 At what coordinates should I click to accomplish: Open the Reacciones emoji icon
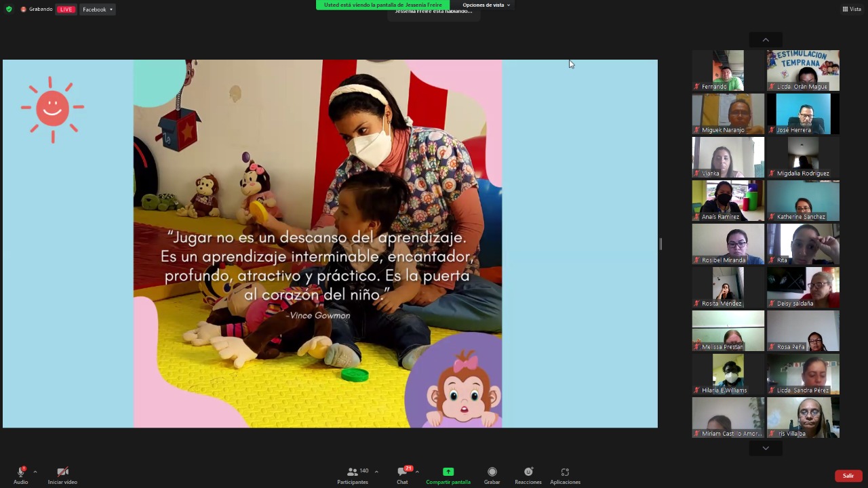(x=528, y=472)
